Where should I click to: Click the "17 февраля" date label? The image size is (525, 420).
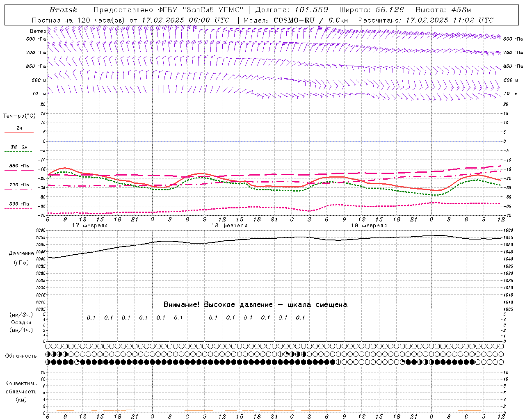(90, 226)
